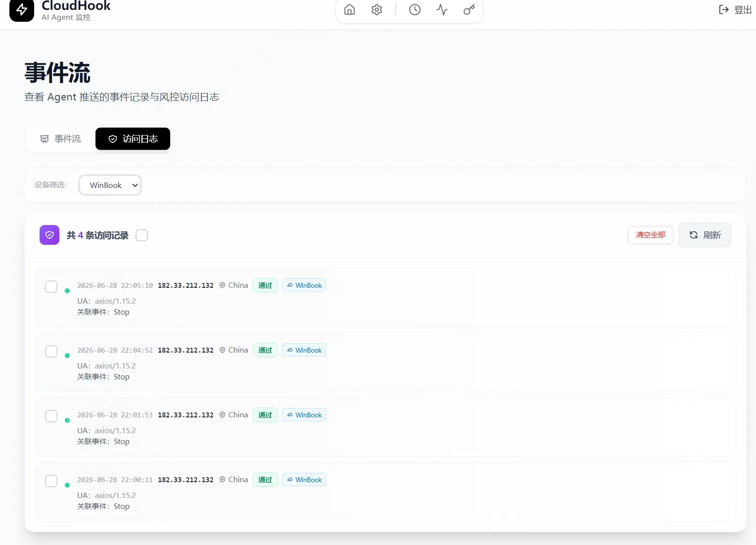
Task: Check the box for the 22:00:11 record
Action: [x=51, y=481]
